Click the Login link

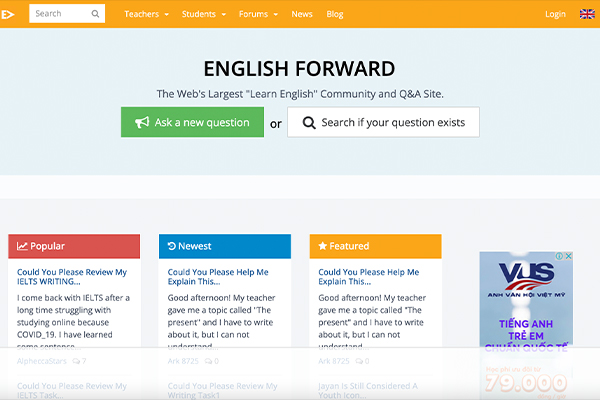point(555,14)
